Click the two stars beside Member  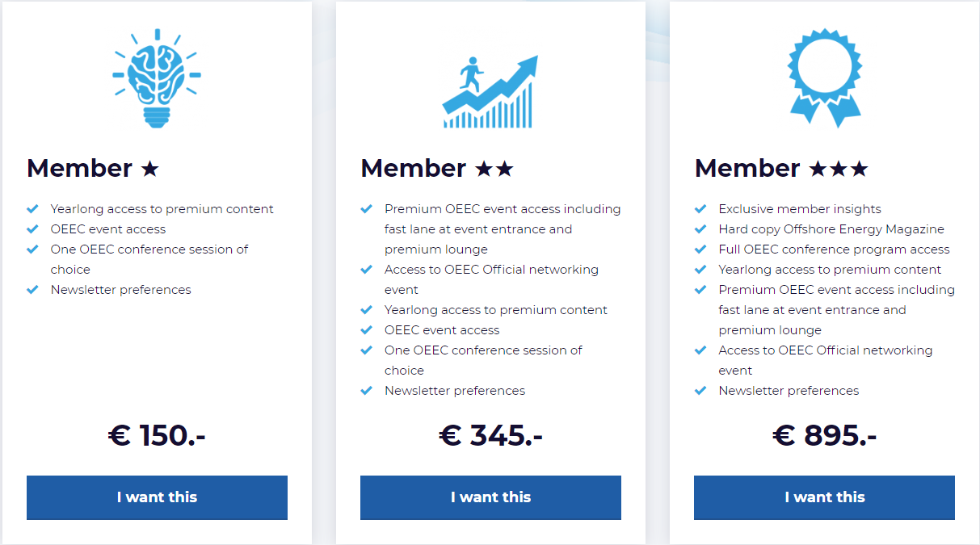coord(494,169)
